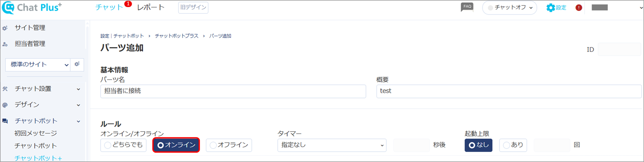The height and width of the screenshot is (162, 644).
Task: Click the 旧デザイン button
Action: point(193,8)
